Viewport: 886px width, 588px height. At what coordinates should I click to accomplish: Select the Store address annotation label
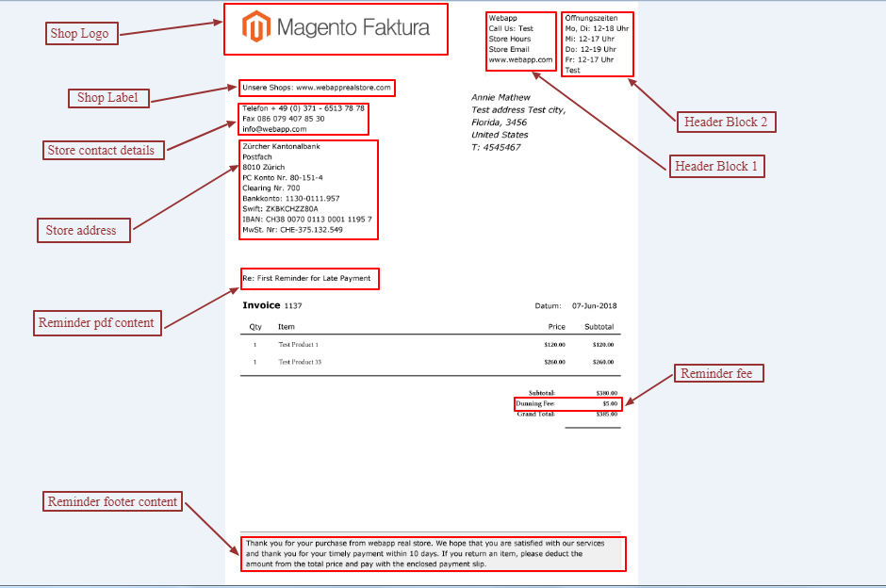(x=81, y=230)
